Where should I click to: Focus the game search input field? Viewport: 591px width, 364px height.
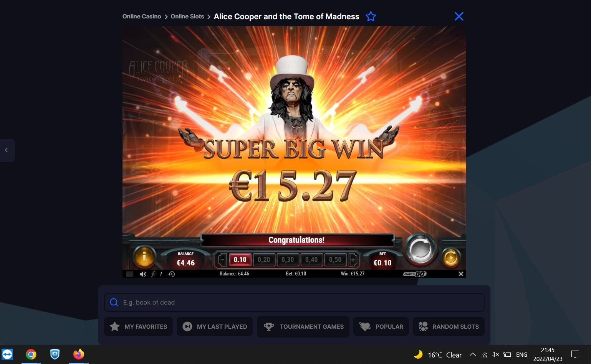[294, 302]
